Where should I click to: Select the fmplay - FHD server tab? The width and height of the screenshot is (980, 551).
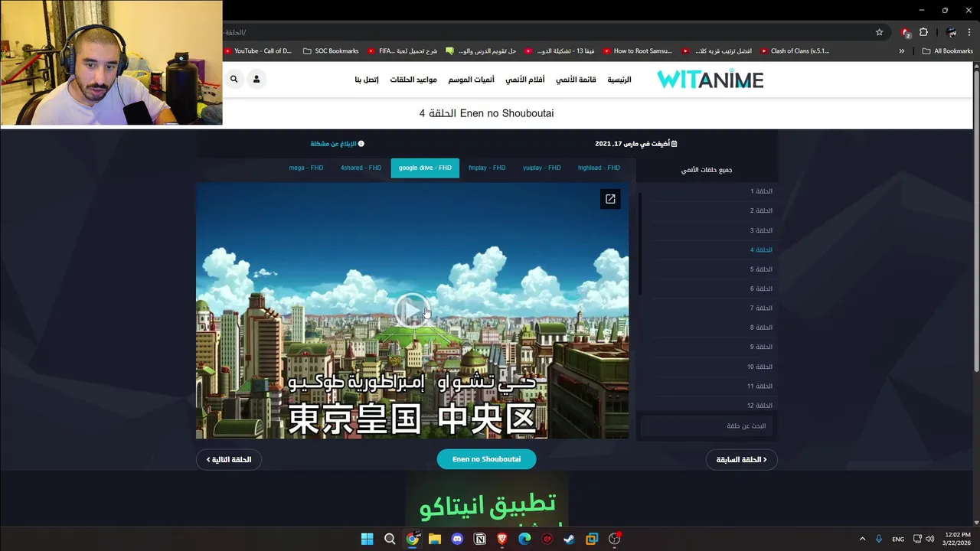tap(487, 168)
